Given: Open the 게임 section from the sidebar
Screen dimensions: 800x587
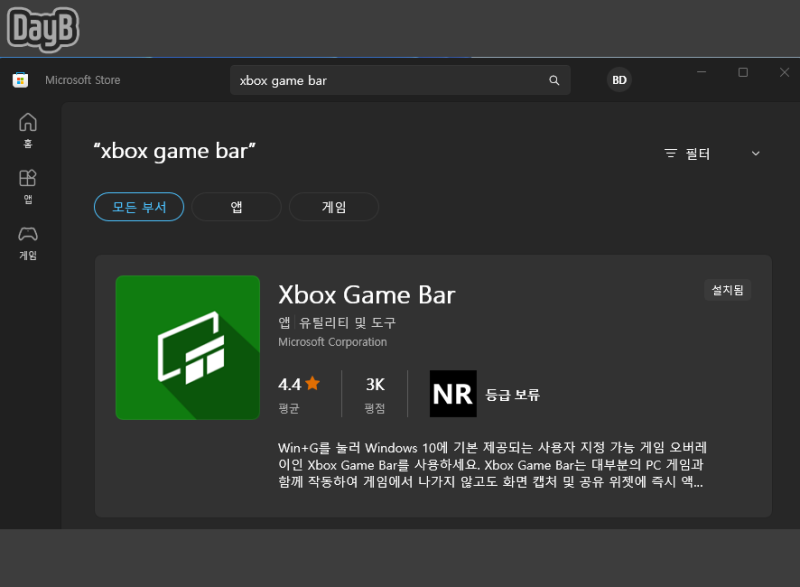Looking at the screenshot, I should click(x=28, y=240).
